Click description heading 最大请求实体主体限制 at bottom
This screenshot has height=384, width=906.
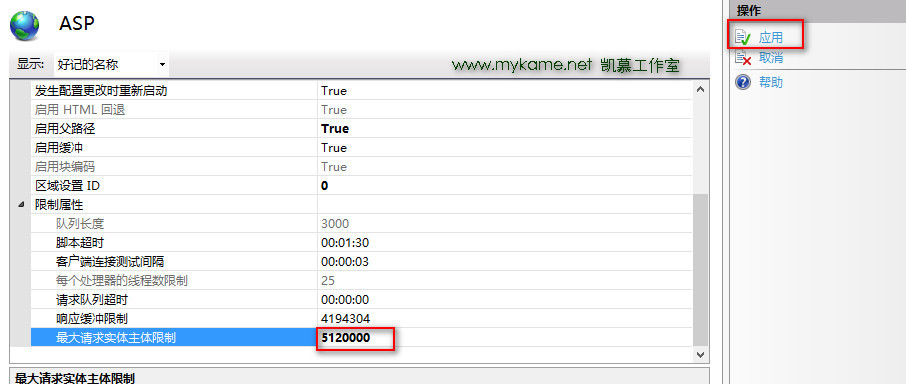pos(75,379)
